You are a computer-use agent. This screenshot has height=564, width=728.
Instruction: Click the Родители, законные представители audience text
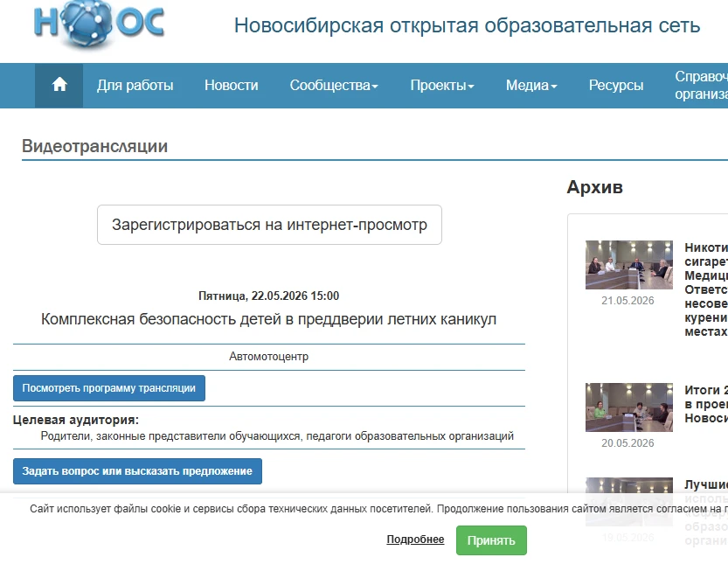277,436
